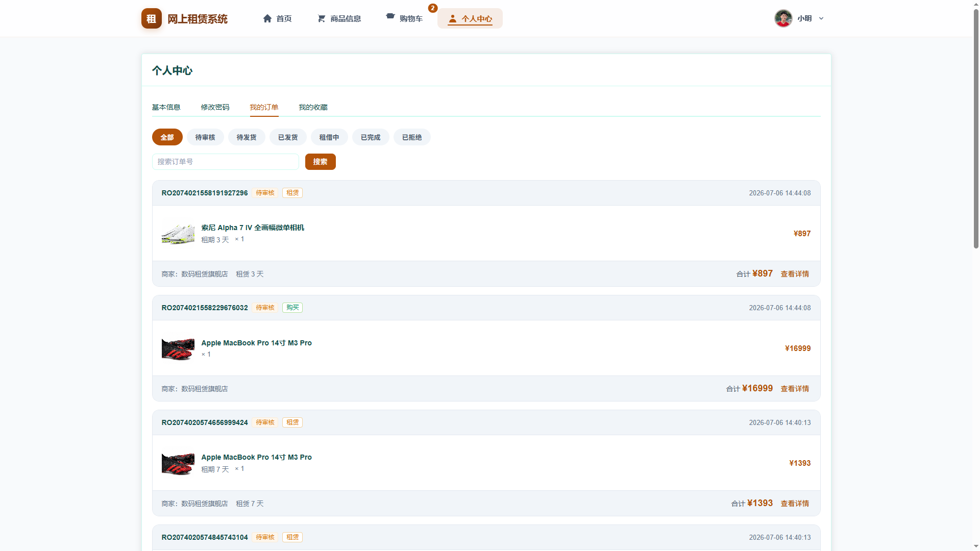Click the scrollbar down arrow
The width and height of the screenshot is (980, 551).
(976, 547)
